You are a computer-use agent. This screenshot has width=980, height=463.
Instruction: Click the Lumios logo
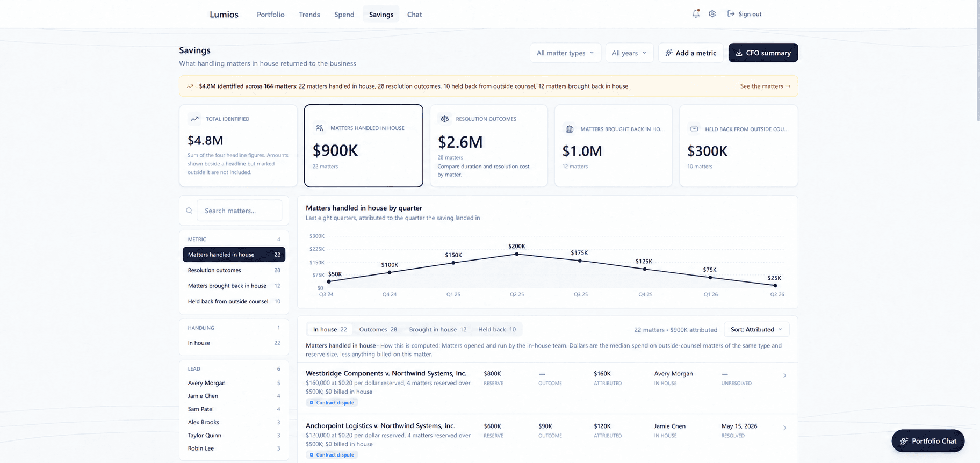coord(224,15)
